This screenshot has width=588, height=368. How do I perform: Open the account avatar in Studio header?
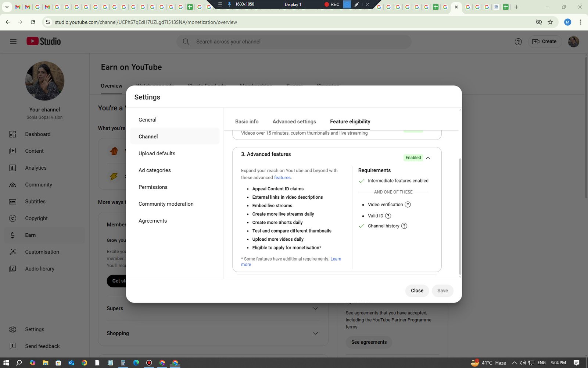click(x=573, y=42)
